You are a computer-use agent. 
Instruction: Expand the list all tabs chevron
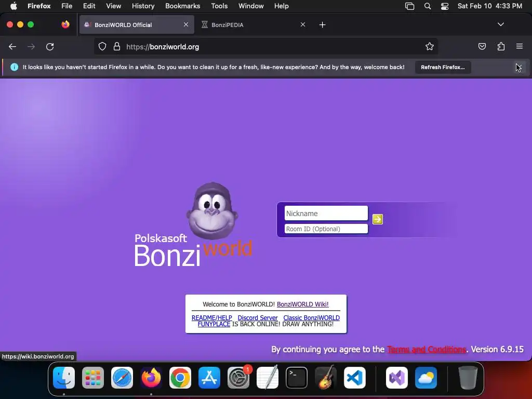pos(500,24)
